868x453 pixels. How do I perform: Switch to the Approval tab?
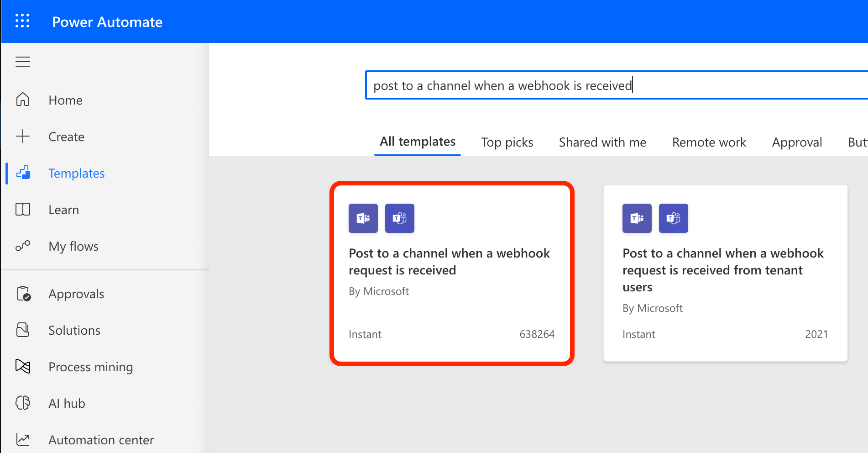(797, 142)
